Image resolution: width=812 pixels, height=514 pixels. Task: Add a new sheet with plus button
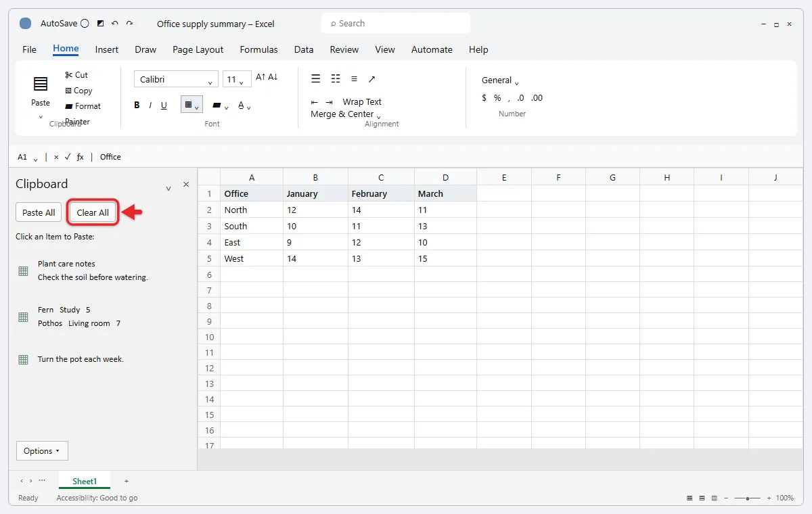(127, 481)
